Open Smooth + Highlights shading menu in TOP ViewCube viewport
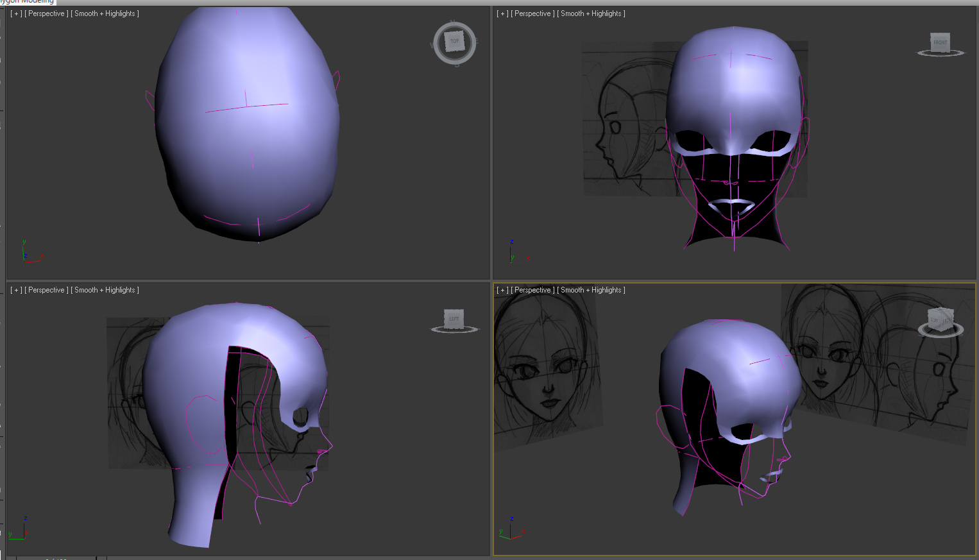 click(105, 13)
